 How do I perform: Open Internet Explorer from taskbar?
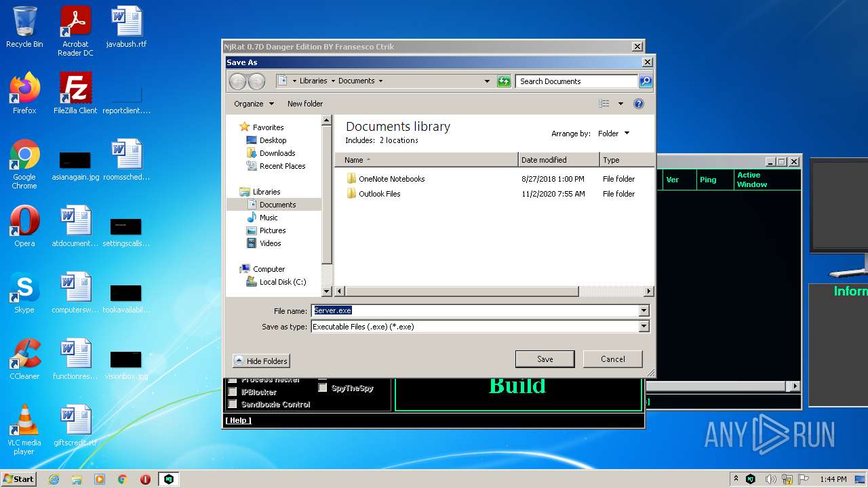(54, 479)
